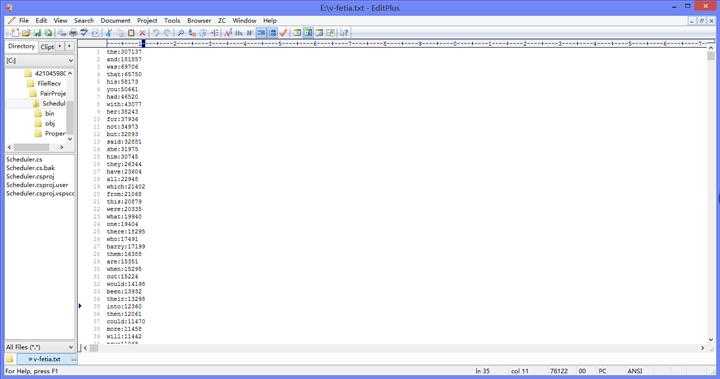The image size is (720, 379).
Task: Open the Tools menu
Action: click(x=172, y=21)
